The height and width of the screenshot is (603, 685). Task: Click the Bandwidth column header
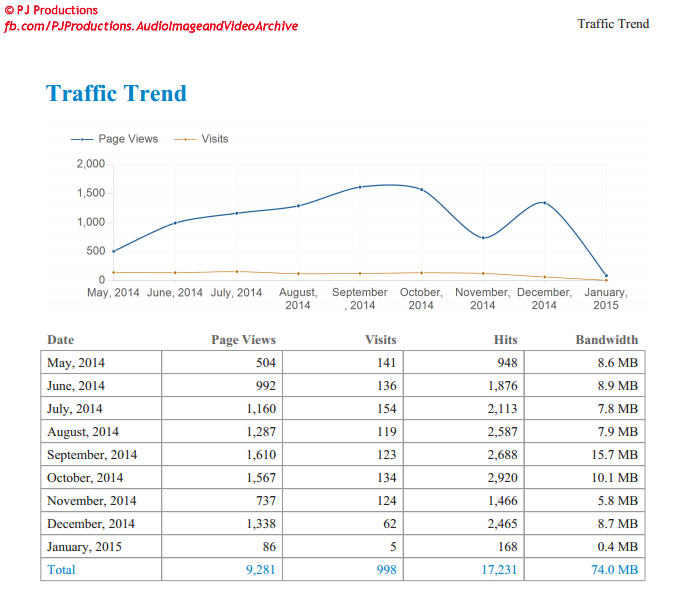click(x=606, y=340)
